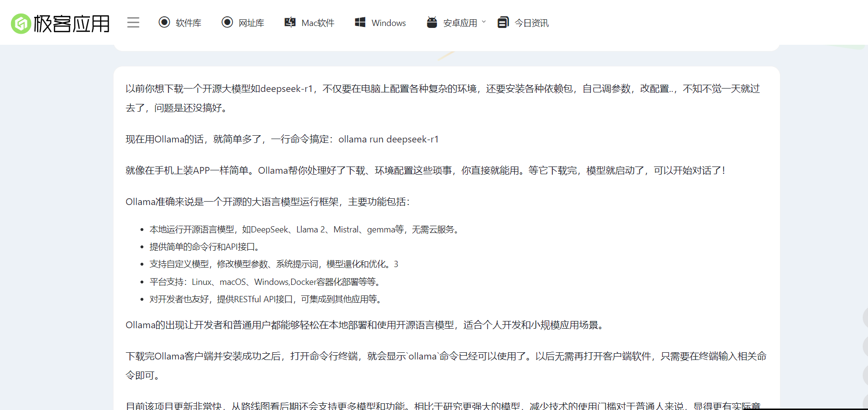The image size is (868, 410).
Task: Expand the 安卓应用 dropdown chevron
Action: pos(484,22)
